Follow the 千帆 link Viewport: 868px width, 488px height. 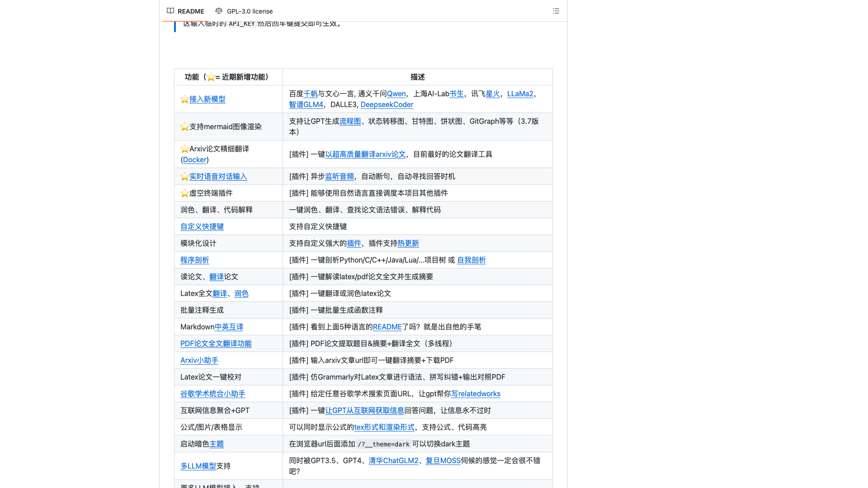click(x=311, y=94)
